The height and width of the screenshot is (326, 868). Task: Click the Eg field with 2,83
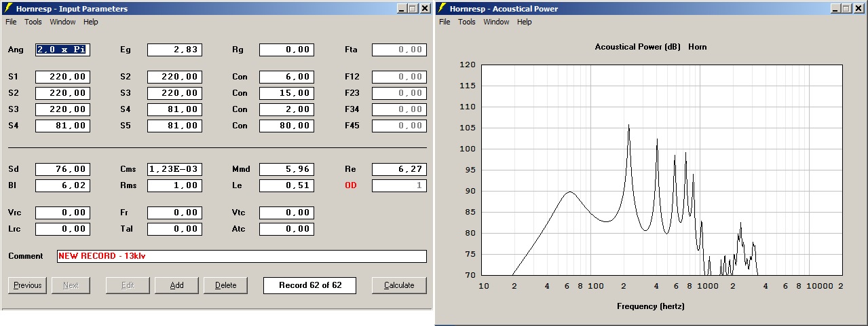pos(174,50)
